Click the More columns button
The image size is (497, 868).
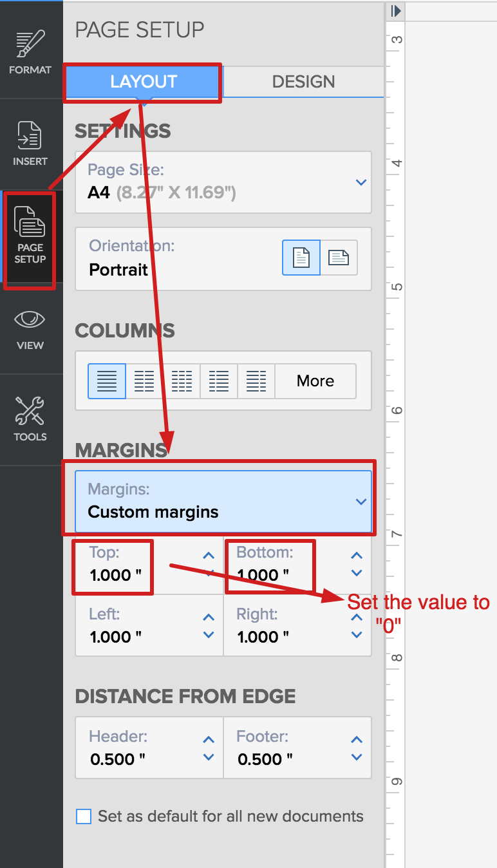coord(315,381)
